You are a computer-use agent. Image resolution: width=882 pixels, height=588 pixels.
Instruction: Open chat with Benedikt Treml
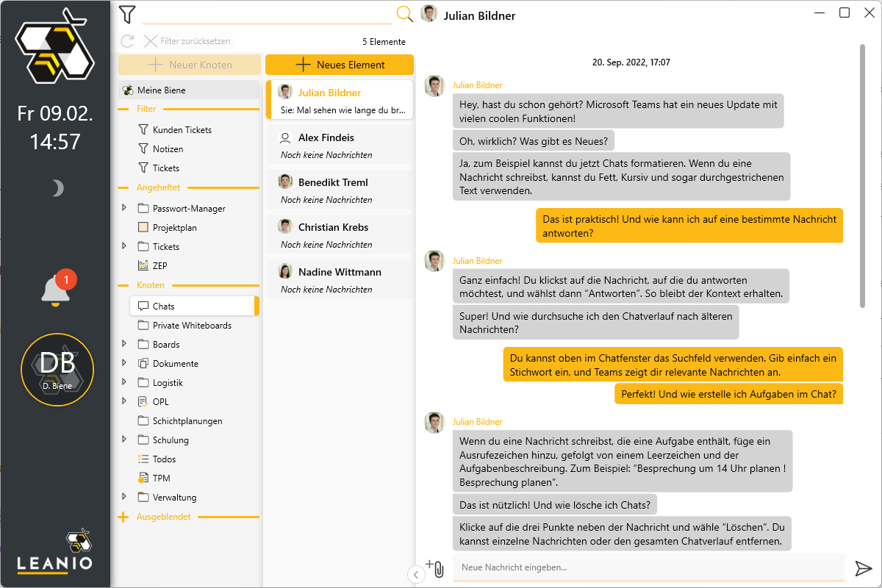point(340,190)
